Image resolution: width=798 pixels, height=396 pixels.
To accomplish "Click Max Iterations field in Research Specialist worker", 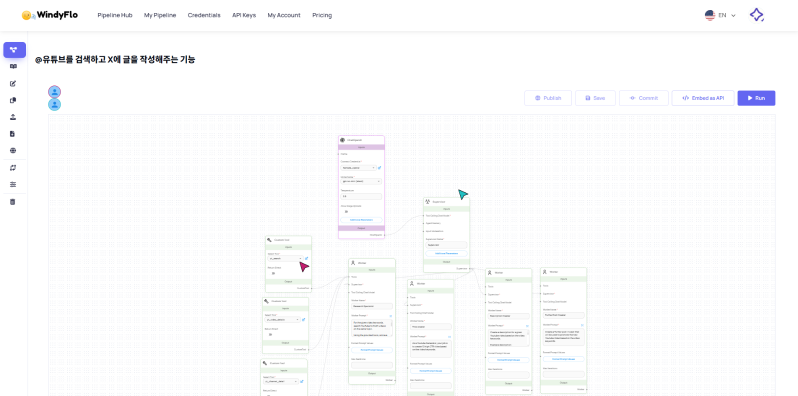I will [372, 365].
